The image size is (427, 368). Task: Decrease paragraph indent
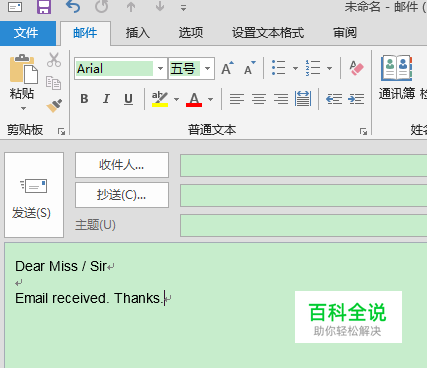tap(334, 99)
